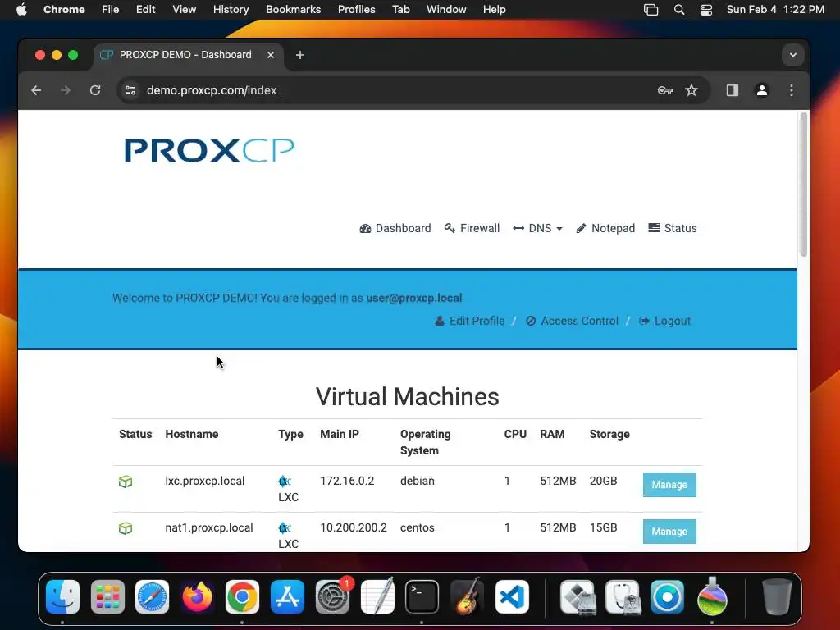Viewport: 840px width, 630px height.
Task: Open App Store from the Dock
Action: coord(287,597)
